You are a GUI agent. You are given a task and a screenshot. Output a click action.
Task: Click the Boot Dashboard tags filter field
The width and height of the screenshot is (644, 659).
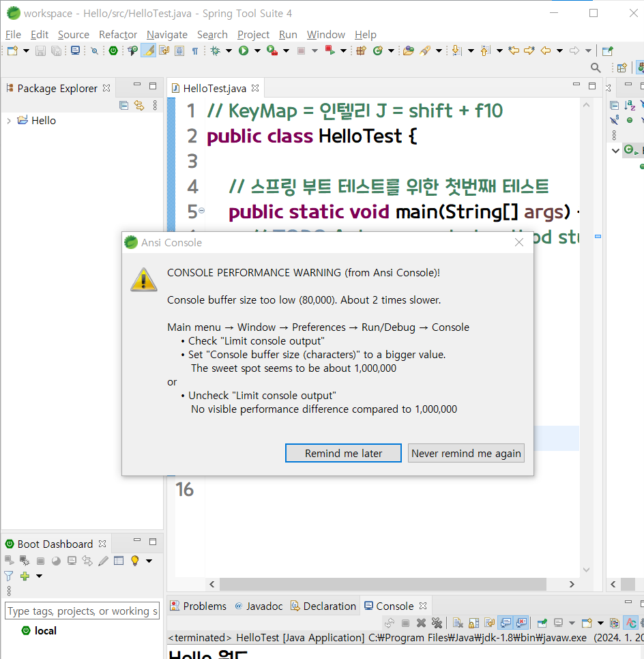click(x=82, y=611)
